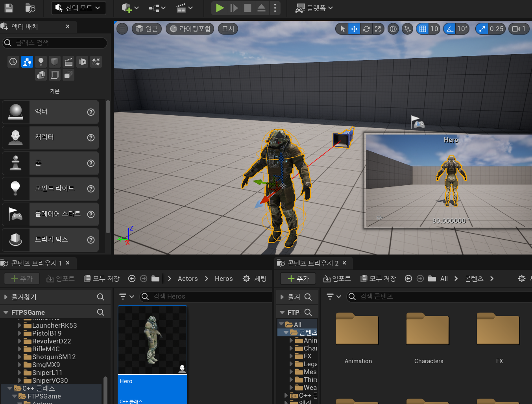The width and height of the screenshot is (532, 404).
Task: Open camera speed setting
Action: pos(519,29)
